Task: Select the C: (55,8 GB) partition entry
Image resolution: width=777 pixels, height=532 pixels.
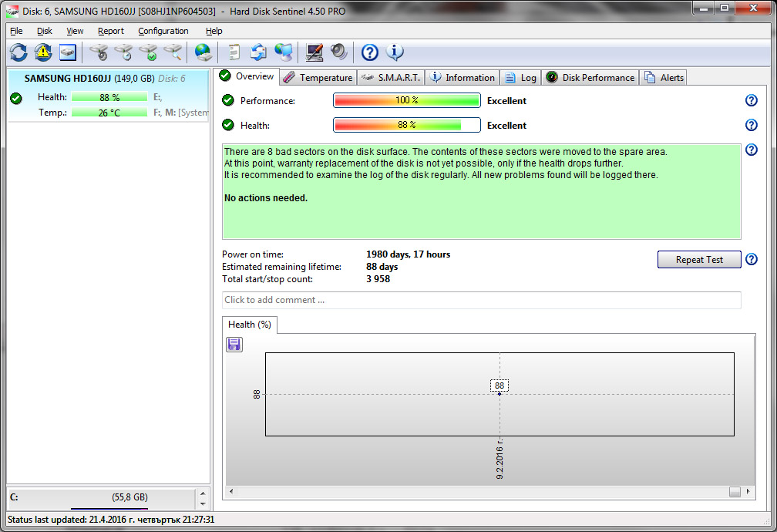Action: [102, 498]
